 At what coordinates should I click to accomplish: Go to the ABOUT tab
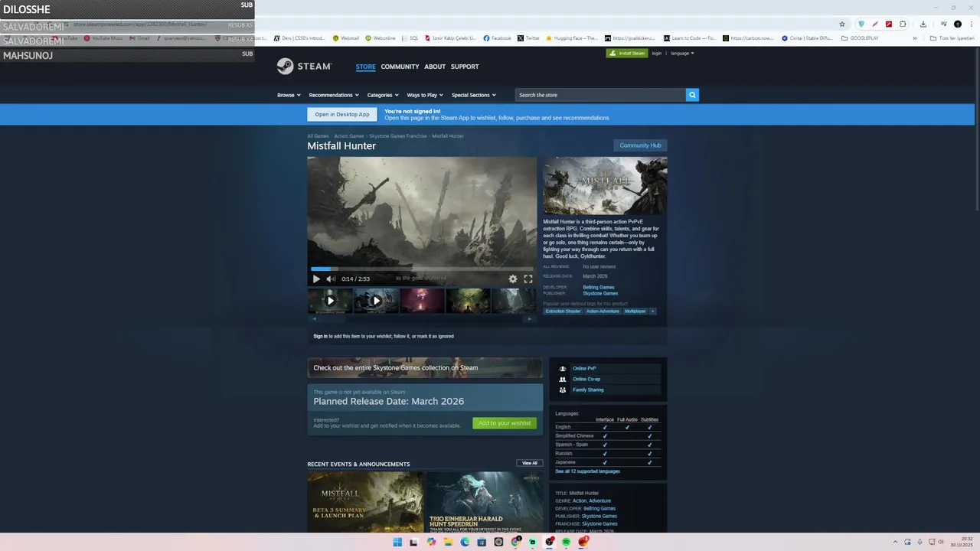tap(435, 67)
